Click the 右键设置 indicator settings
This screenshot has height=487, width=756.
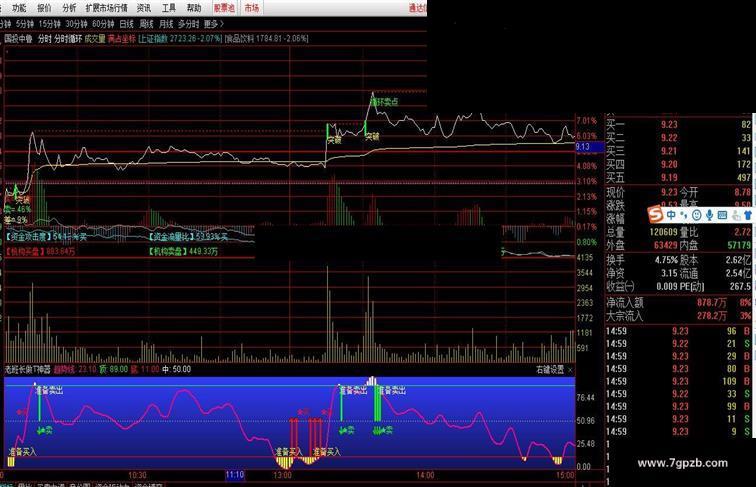click(550, 370)
